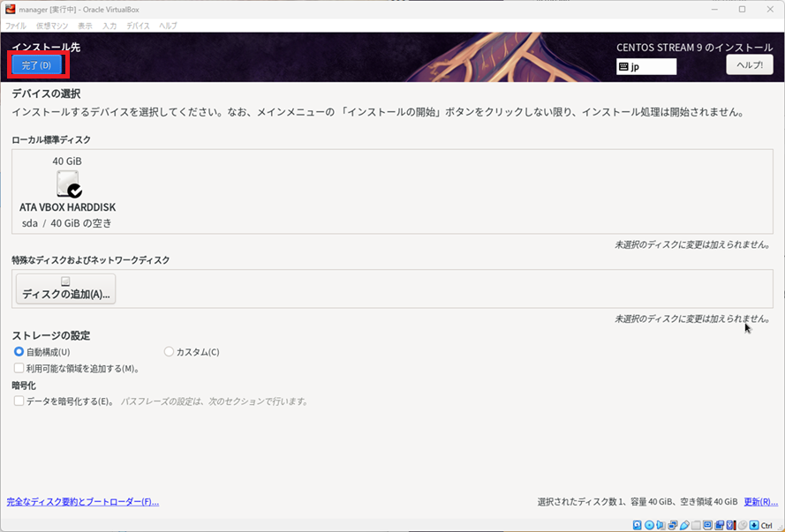Click the mouse integration icon in status bar

(x=743, y=525)
